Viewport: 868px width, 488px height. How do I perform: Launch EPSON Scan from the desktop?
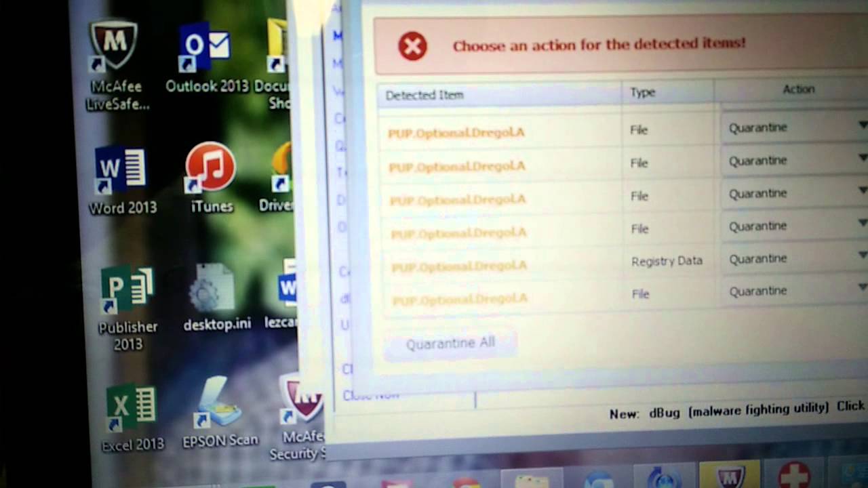(x=220, y=412)
